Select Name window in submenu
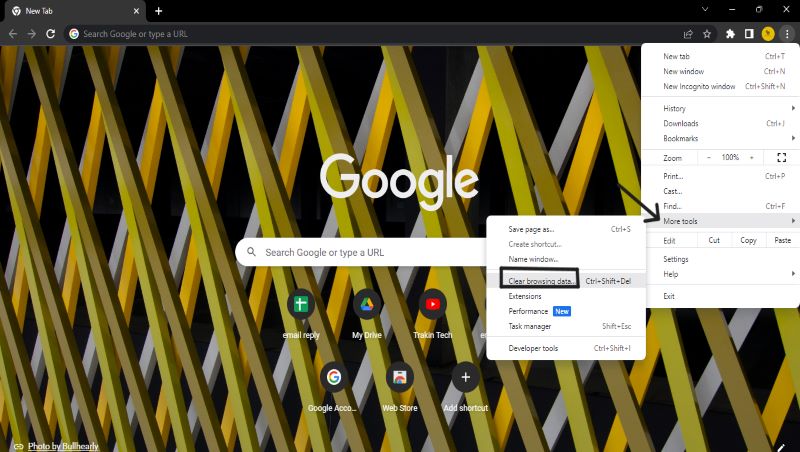The image size is (800, 452). [566, 259]
